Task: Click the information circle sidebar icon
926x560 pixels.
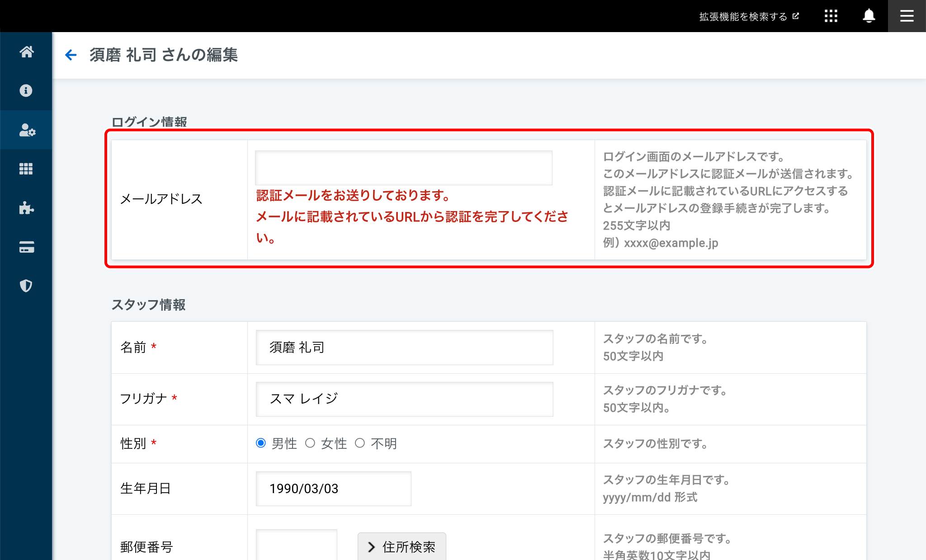Action: pyautogui.click(x=26, y=91)
